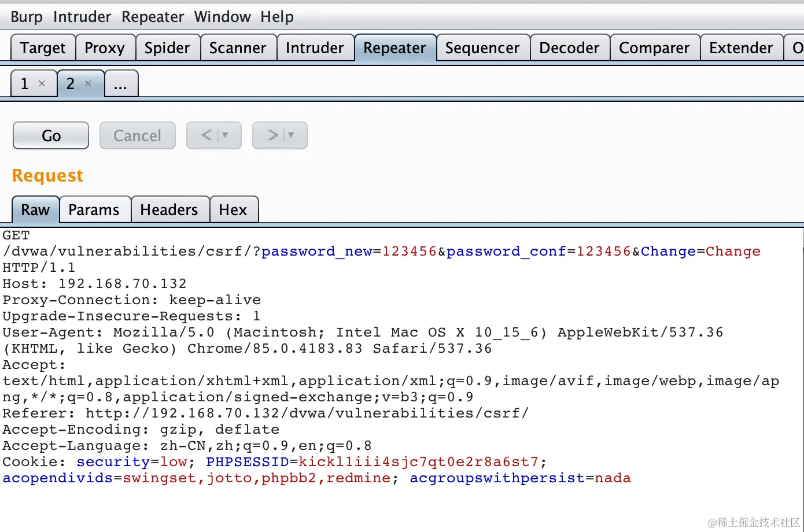Click the Change=Change parameter
The width and height of the screenshot is (804, 532).
[x=701, y=252]
